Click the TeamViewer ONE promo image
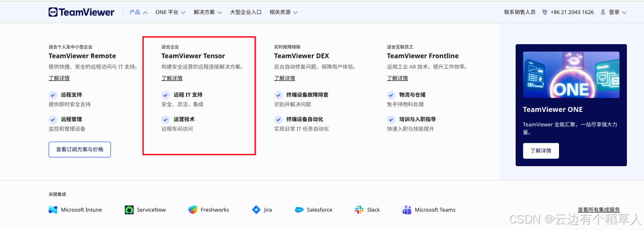The image size is (644, 230). tap(571, 74)
